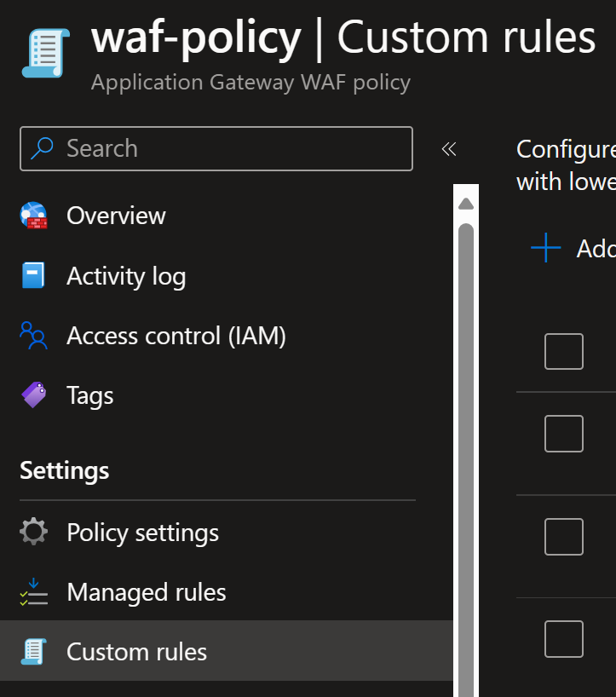Open the Overview menu item

[x=116, y=216]
